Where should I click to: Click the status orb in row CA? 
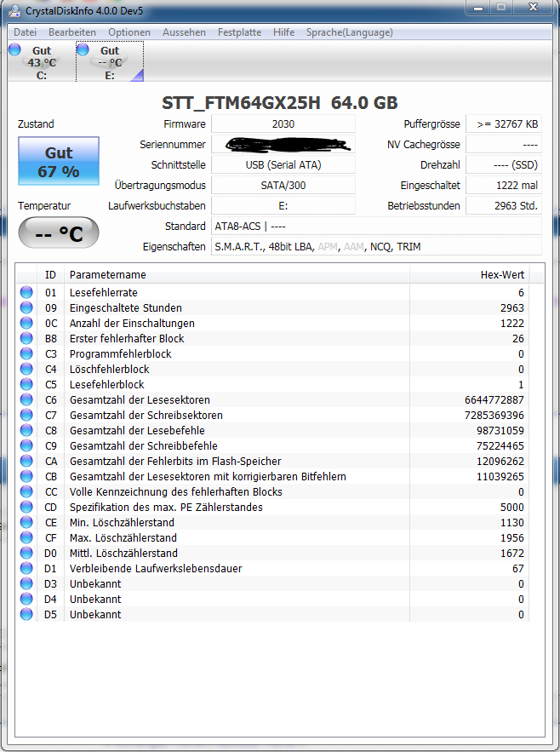26,461
